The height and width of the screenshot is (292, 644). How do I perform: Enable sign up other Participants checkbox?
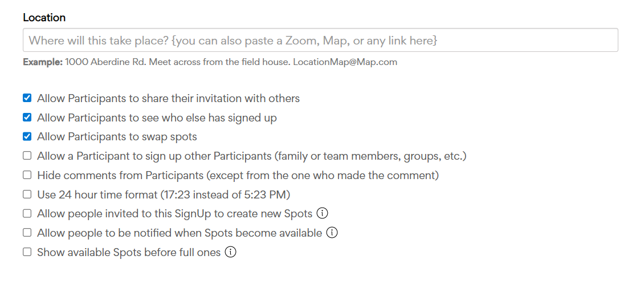tap(27, 156)
